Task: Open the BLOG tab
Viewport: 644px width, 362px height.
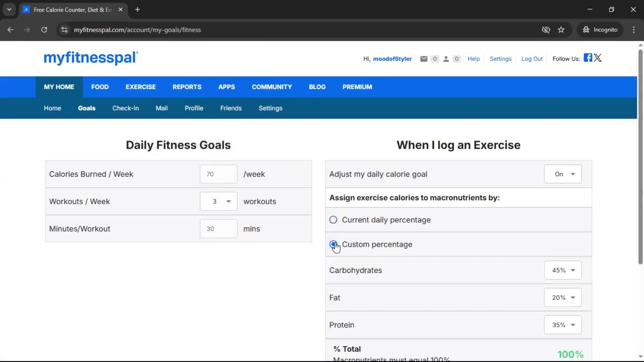Action: tap(317, 87)
